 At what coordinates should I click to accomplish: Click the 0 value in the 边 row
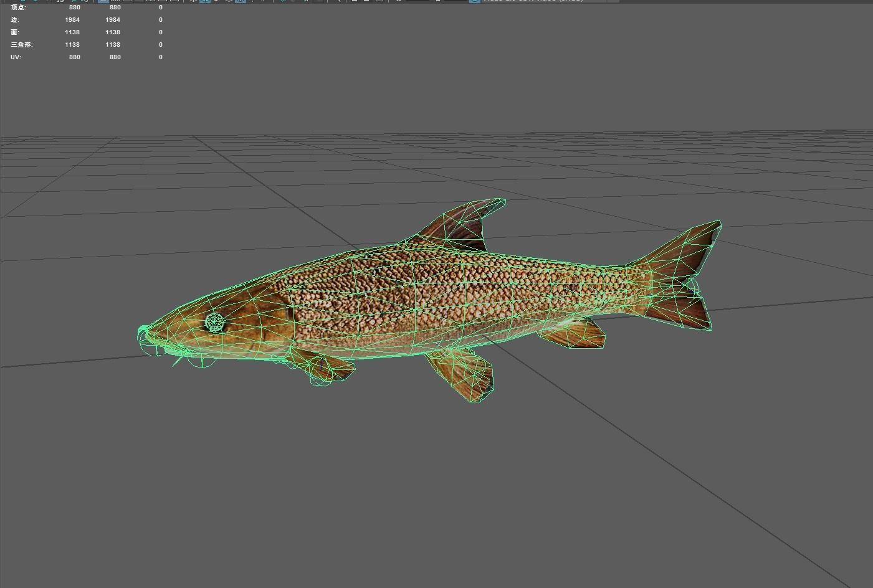pos(161,20)
